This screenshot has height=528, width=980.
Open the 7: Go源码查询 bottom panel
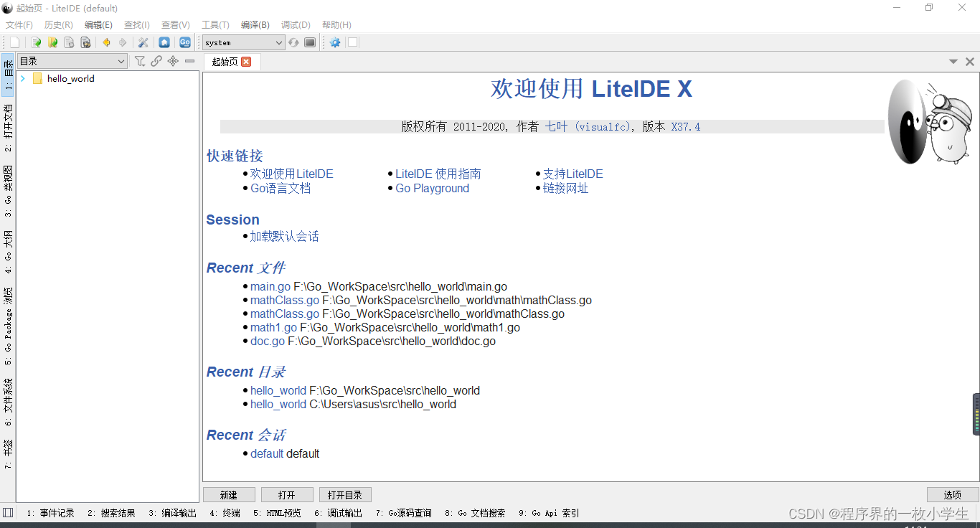point(403,513)
